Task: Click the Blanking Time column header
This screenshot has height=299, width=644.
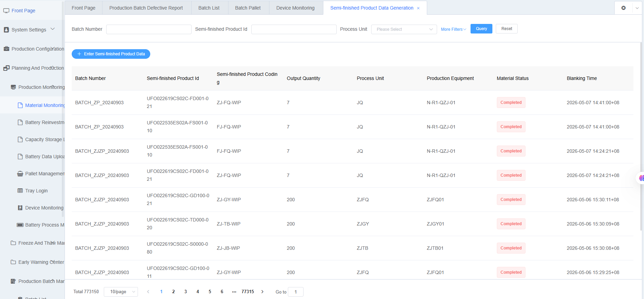Action: [582, 78]
